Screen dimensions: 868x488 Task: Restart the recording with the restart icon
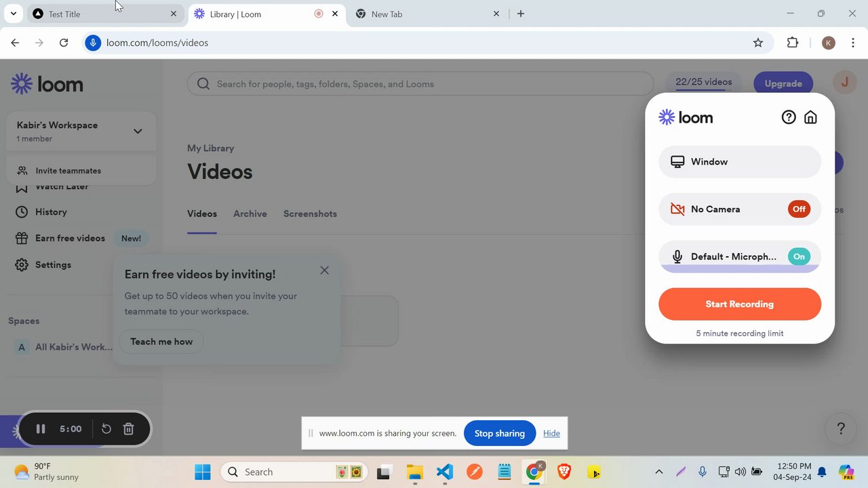coord(106,429)
